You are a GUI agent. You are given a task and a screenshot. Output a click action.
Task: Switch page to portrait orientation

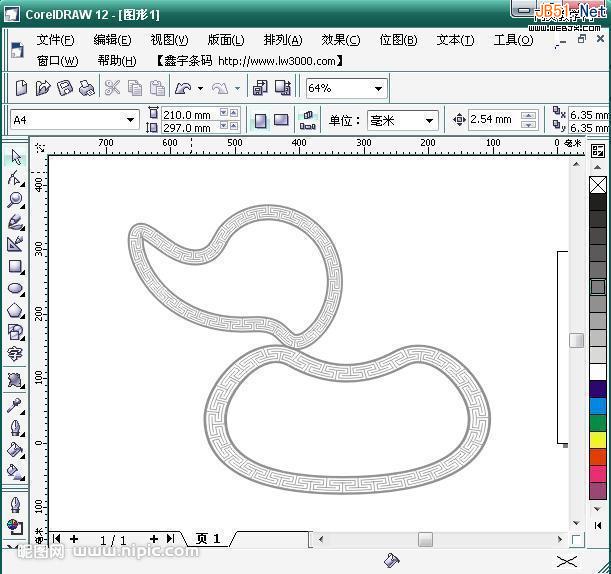(x=260, y=120)
